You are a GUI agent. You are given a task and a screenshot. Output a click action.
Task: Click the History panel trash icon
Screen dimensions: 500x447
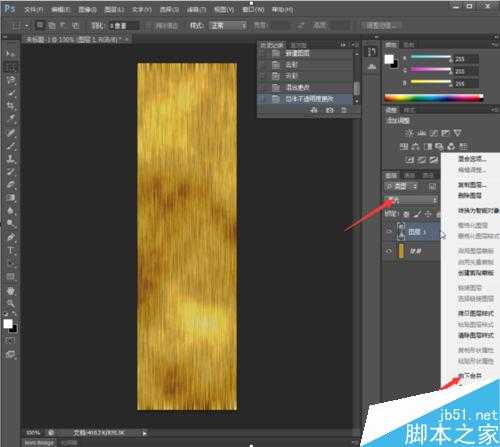tap(344, 110)
